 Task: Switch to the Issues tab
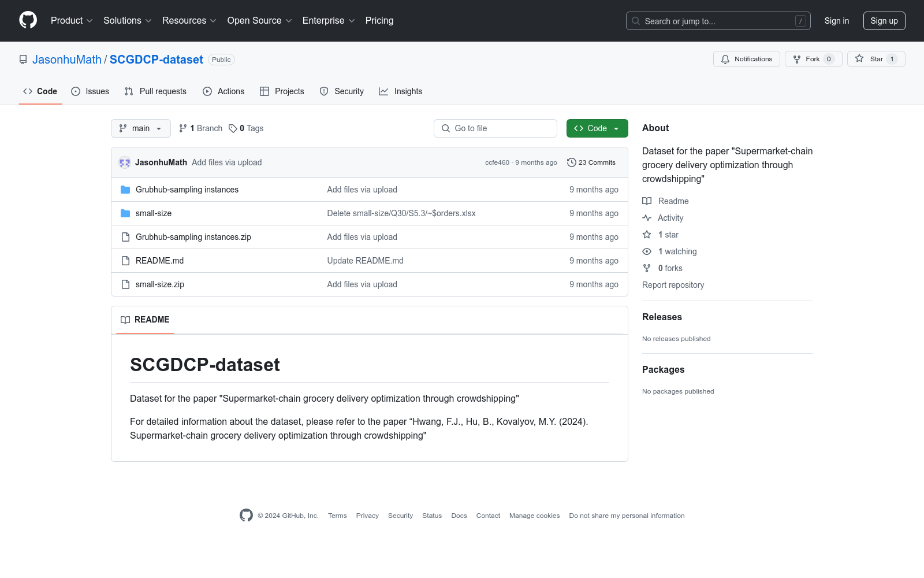click(90, 91)
